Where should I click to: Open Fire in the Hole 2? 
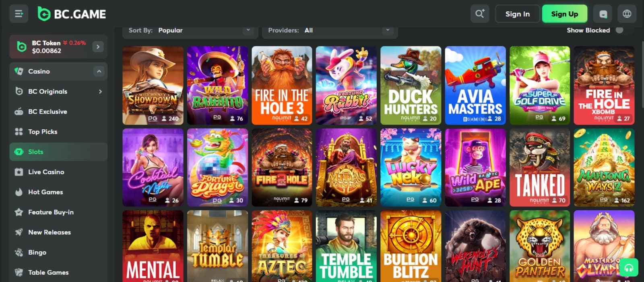point(282,168)
